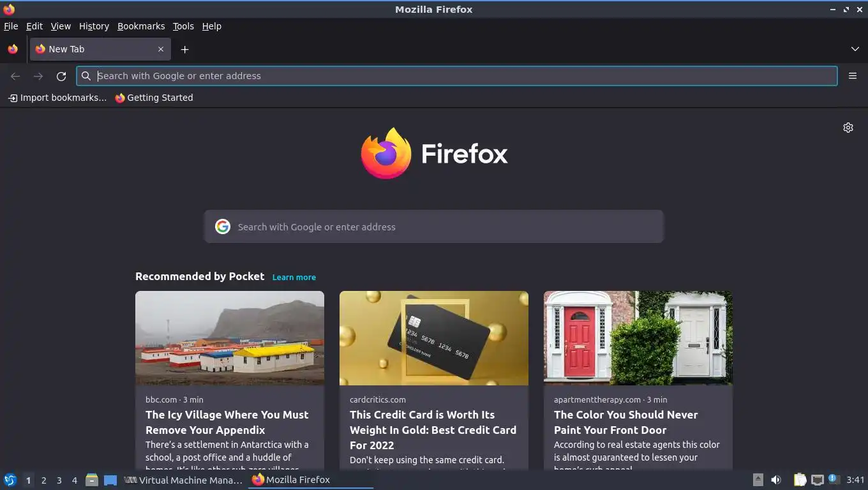Click 'cardcritics.com' source text
The width and height of the screenshot is (868, 490).
click(378, 399)
